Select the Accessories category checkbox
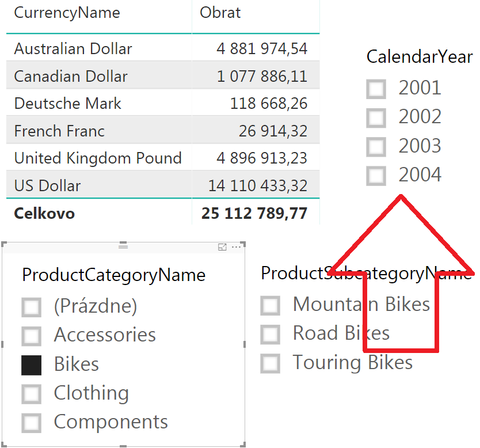This screenshot has width=480, height=448. 31,336
